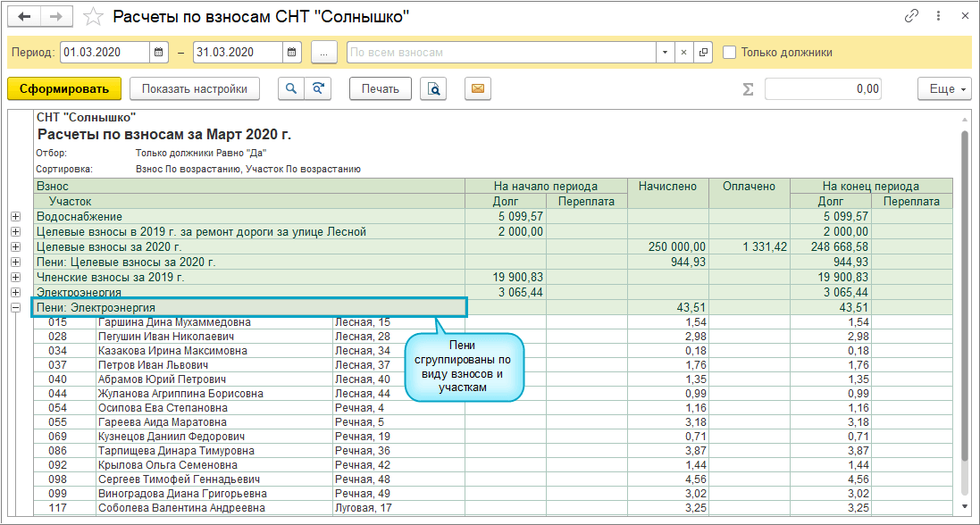Add report to favorites with star icon

click(92, 17)
